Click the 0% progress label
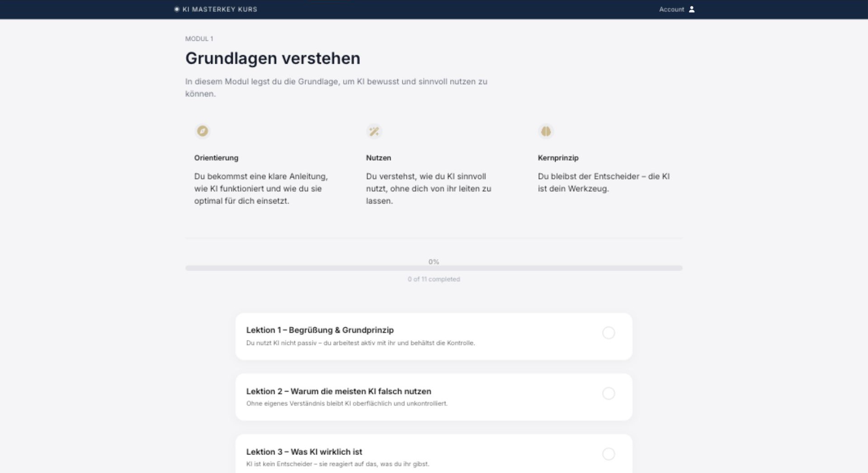 tap(434, 262)
